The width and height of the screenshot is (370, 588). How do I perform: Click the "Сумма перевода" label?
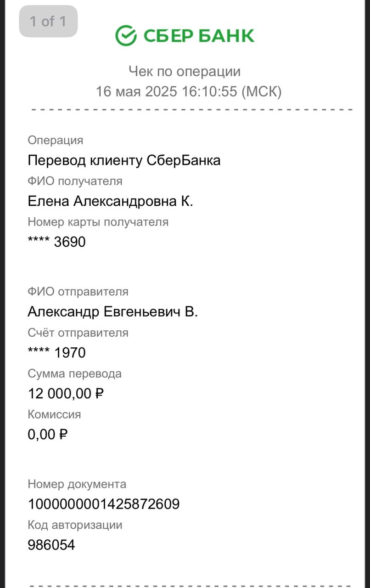pyautogui.click(x=75, y=373)
